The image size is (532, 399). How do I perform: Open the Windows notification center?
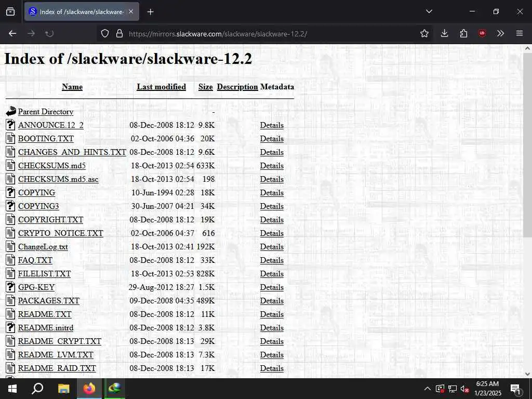(x=515, y=389)
